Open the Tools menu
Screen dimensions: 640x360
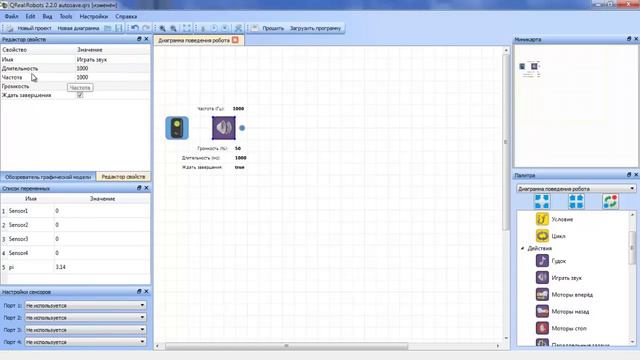[x=66, y=16]
